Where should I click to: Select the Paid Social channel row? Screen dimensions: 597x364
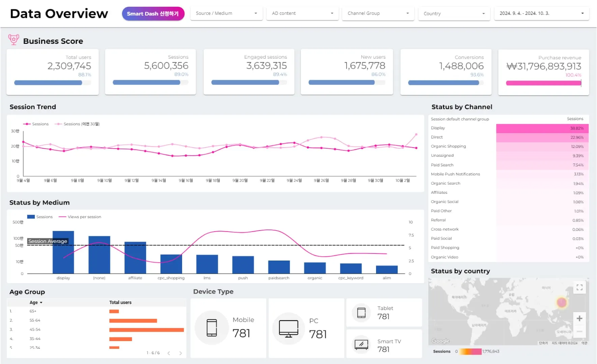pos(509,239)
